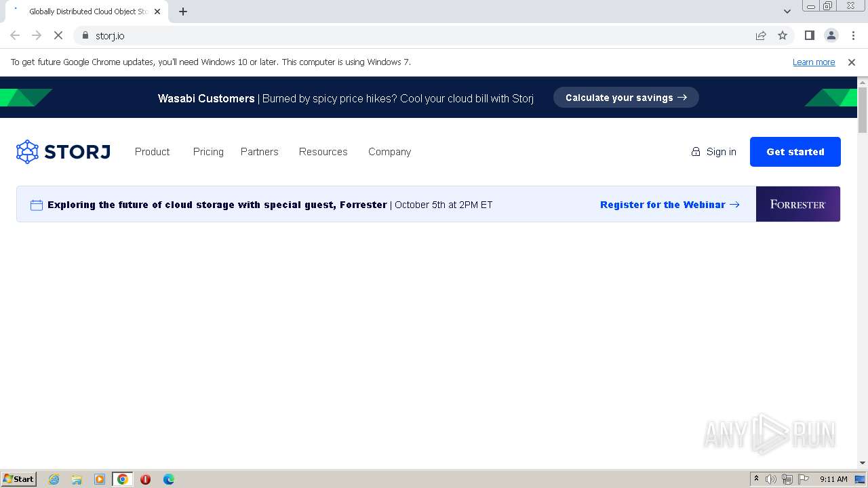Click the taskbar clock 9:11 AM
The height and width of the screenshot is (488, 868).
coord(833,479)
